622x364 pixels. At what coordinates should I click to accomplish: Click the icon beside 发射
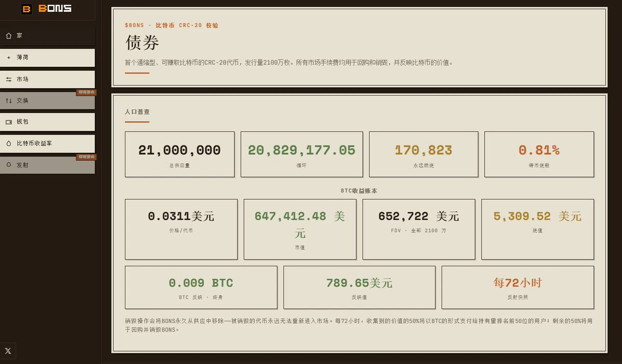[8, 165]
